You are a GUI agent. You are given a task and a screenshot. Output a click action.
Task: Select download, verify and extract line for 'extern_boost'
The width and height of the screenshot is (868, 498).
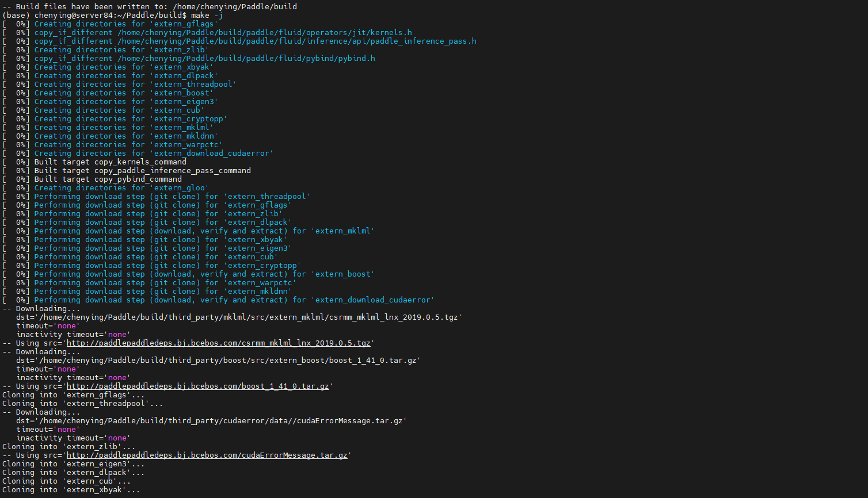click(189, 274)
